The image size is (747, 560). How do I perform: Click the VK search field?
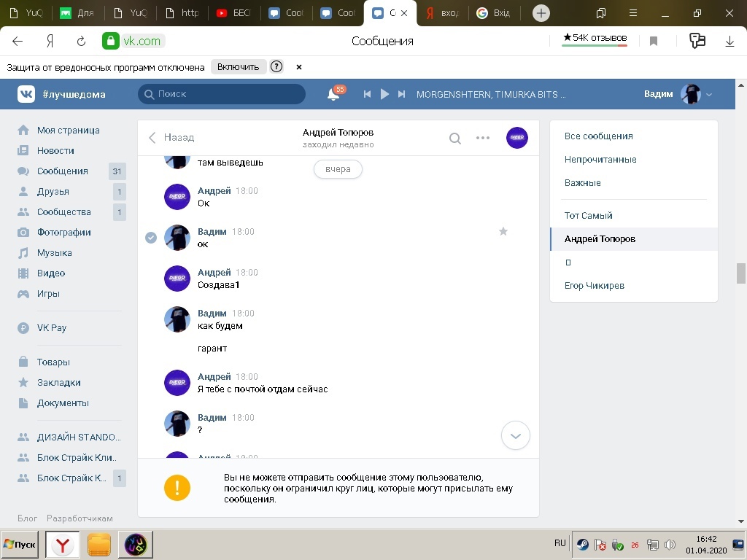coord(222,94)
